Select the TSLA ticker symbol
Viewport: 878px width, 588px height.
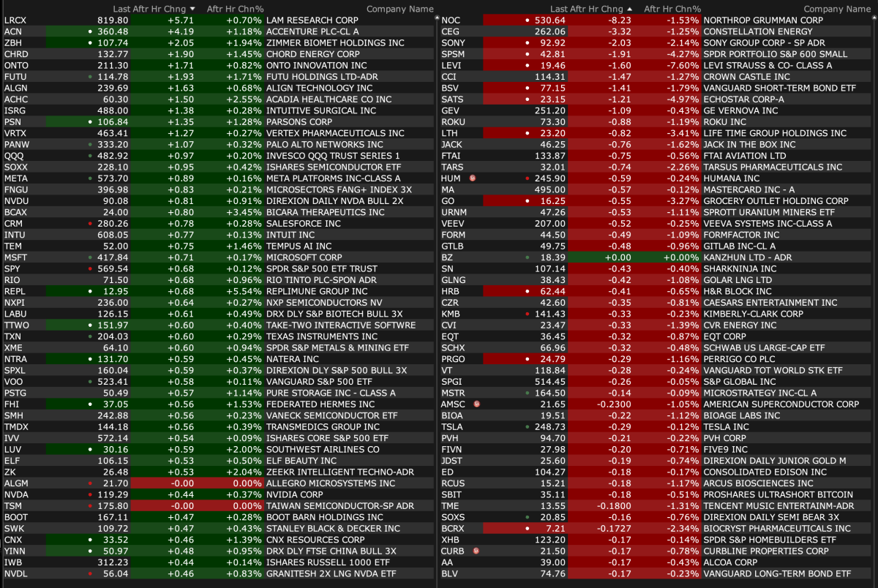tap(452, 426)
